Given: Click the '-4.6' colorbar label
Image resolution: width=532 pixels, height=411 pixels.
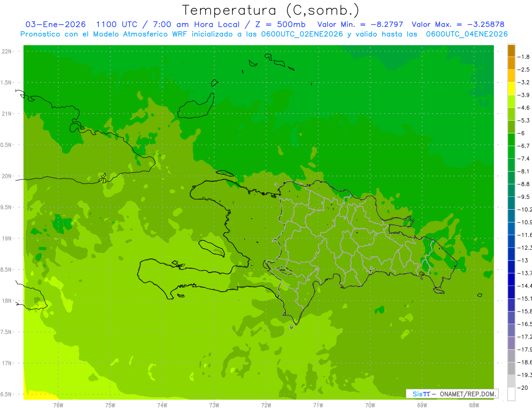Looking at the screenshot, I should click(x=524, y=108).
